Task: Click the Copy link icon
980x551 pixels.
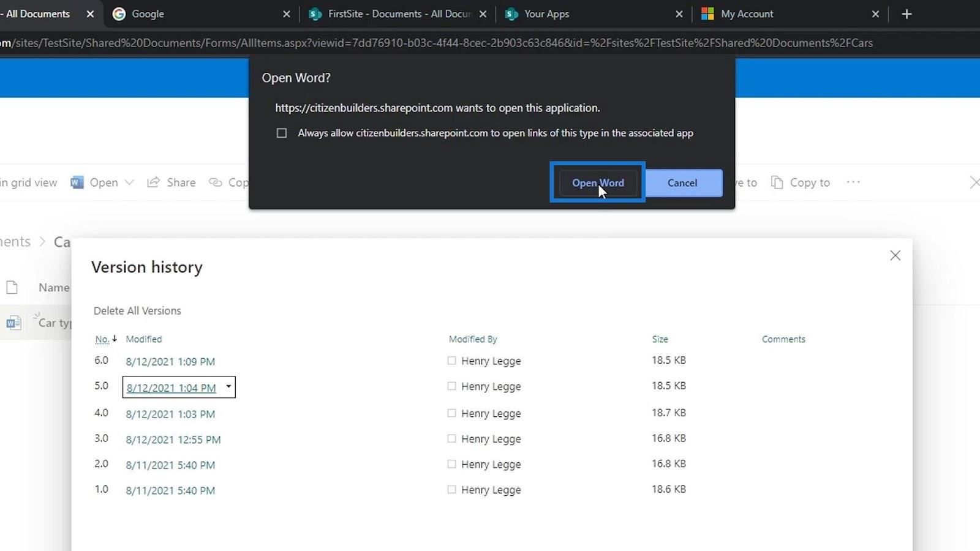Action: coord(216,182)
